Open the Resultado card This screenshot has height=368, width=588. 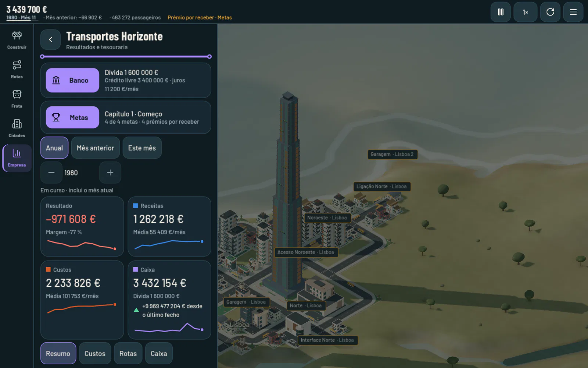[x=82, y=227]
